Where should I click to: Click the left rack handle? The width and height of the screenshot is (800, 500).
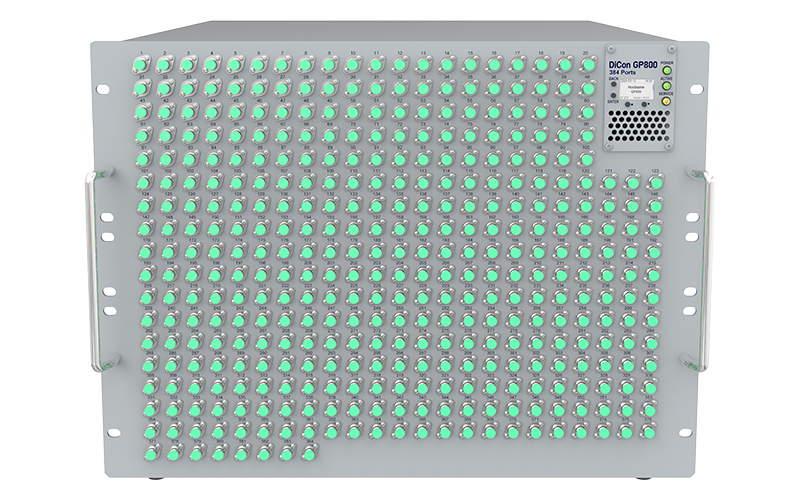coord(90,270)
